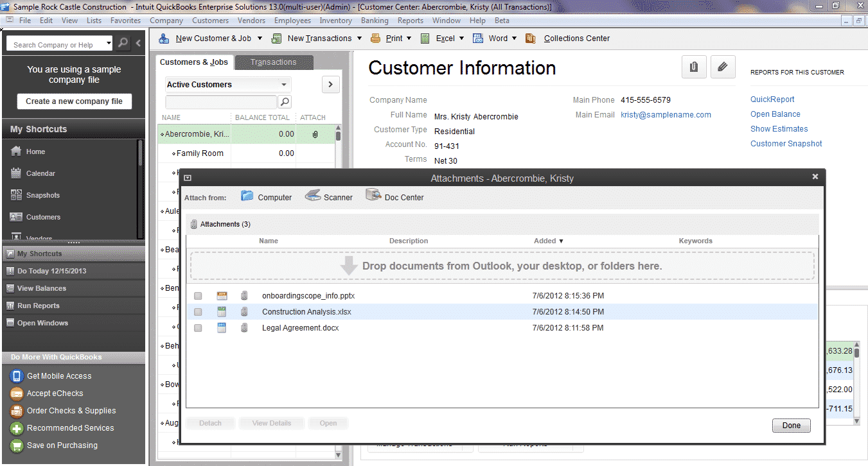Open the Vendors menu
Image resolution: width=868 pixels, height=466 pixels.
tap(251, 21)
